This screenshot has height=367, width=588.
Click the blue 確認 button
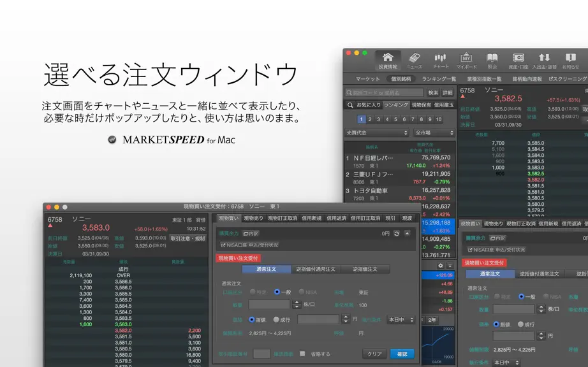[402, 354]
